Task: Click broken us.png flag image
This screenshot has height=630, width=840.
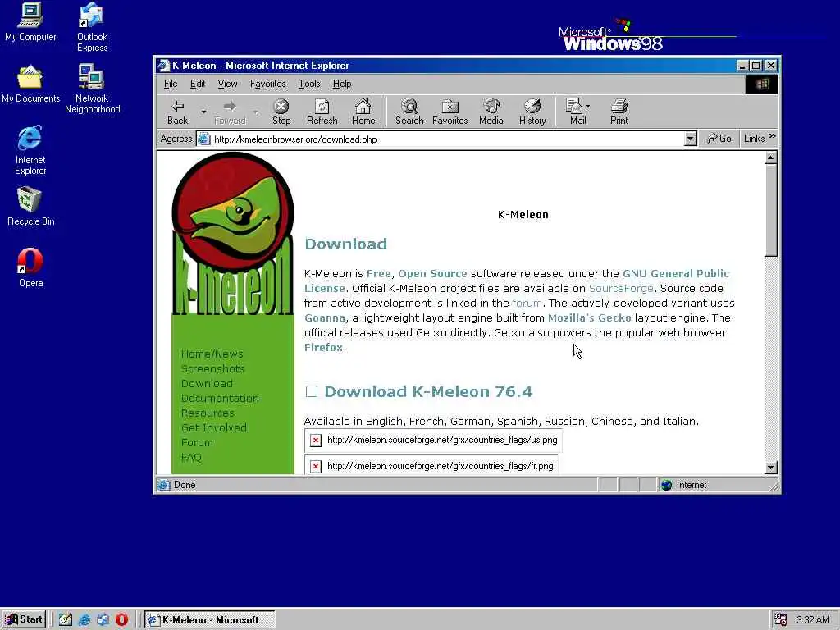Action: tap(433, 440)
